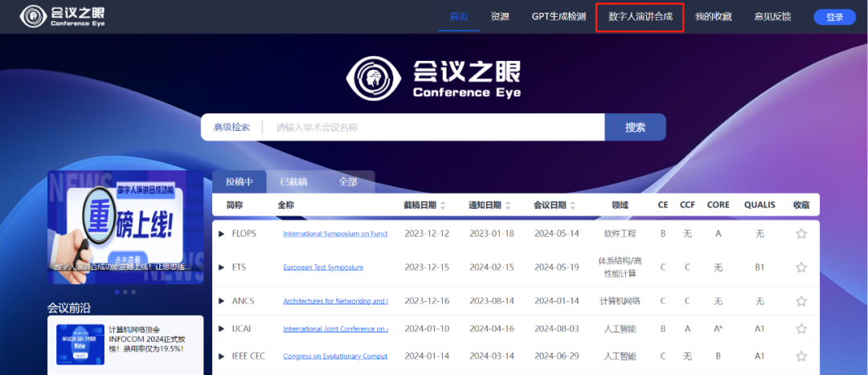Select the second carousel indicator dot
The height and width of the screenshot is (375, 868).
(125, 292)
